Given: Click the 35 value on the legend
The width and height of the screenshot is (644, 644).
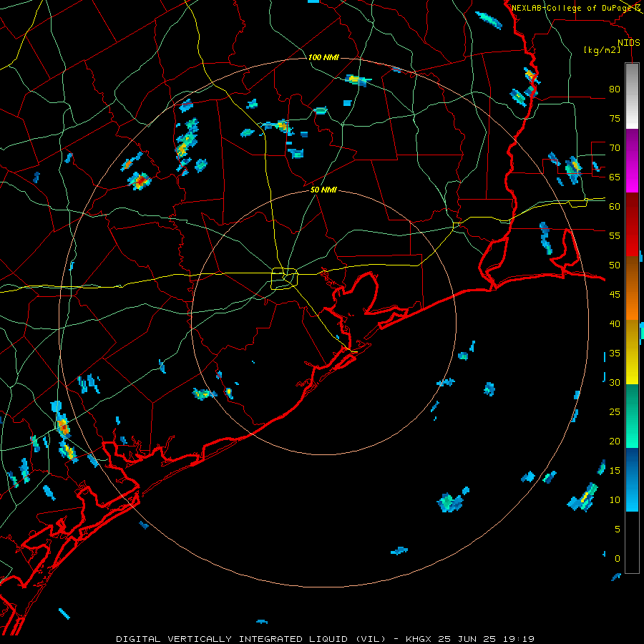Looking at the screenshot, I should pos(615,353).
